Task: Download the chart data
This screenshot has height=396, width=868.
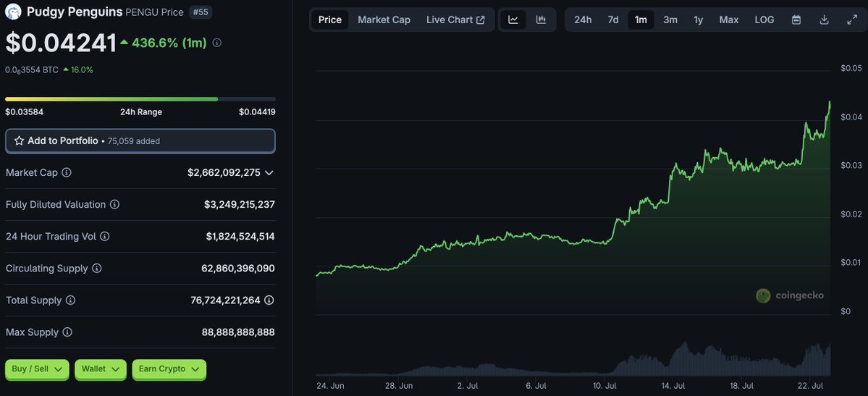Action: [824, 20]
